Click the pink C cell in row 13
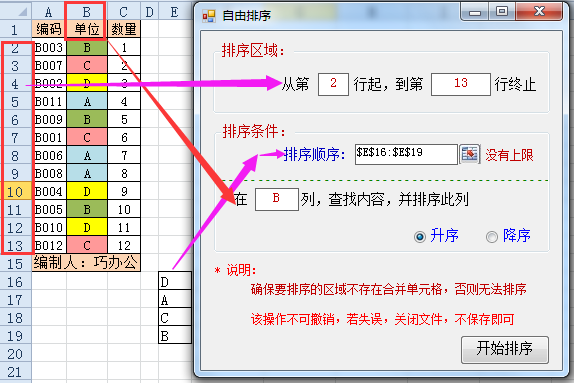The image size is (574, 383). [x=87, y=245]
